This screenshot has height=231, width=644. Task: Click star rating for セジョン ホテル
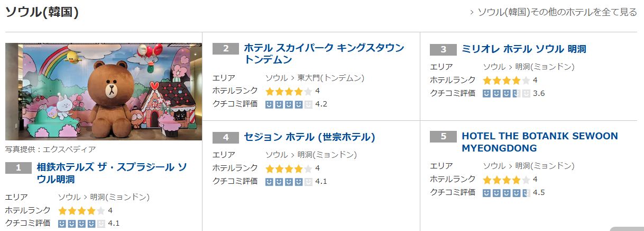pos(289,168)
